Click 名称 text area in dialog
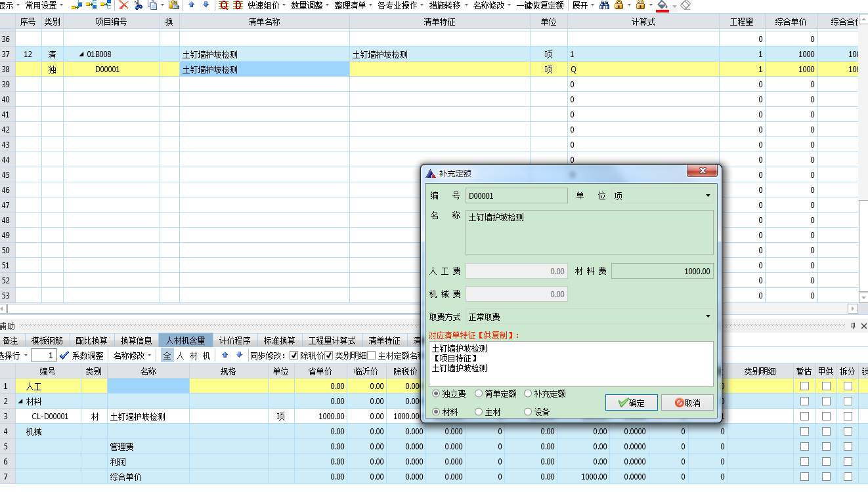 [590, 232]
